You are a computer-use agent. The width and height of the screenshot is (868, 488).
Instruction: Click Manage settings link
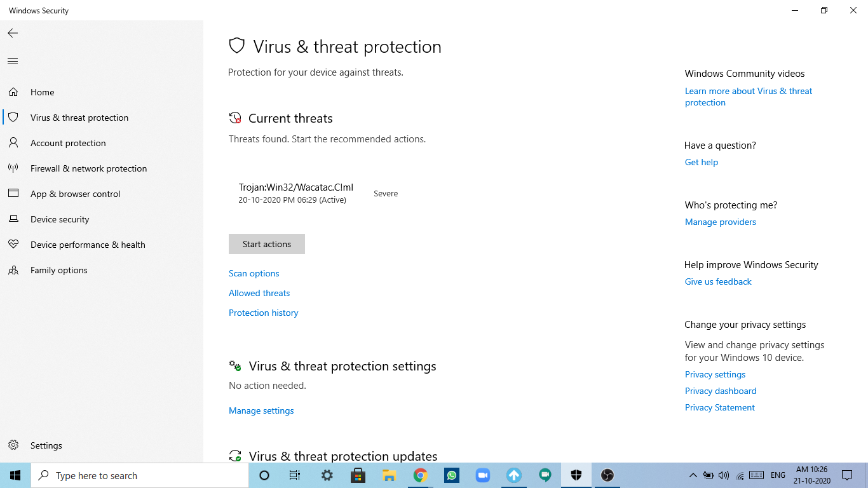pyautogui.click(x=261, y=410)
